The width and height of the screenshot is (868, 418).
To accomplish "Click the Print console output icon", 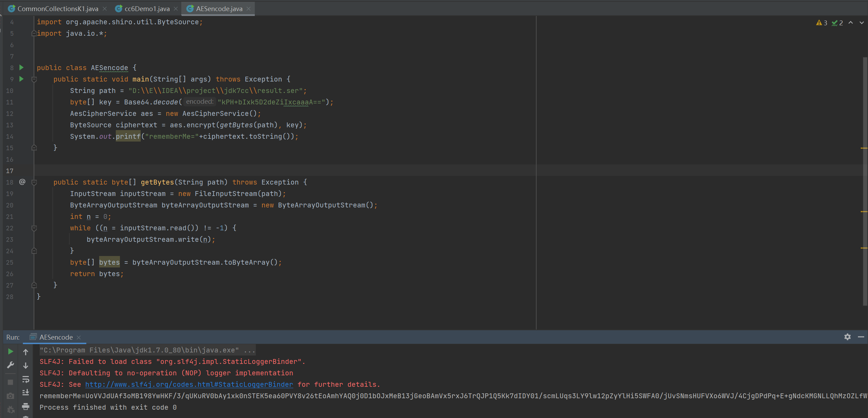I will coord(26,406).
